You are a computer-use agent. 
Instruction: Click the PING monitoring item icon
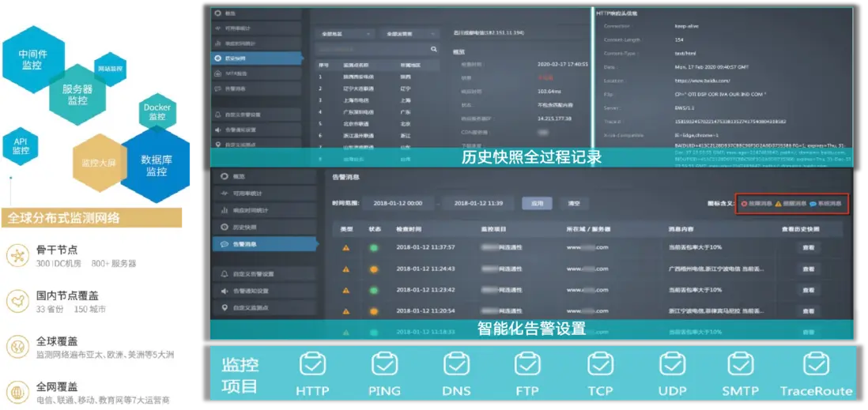(x=385, y=363)
